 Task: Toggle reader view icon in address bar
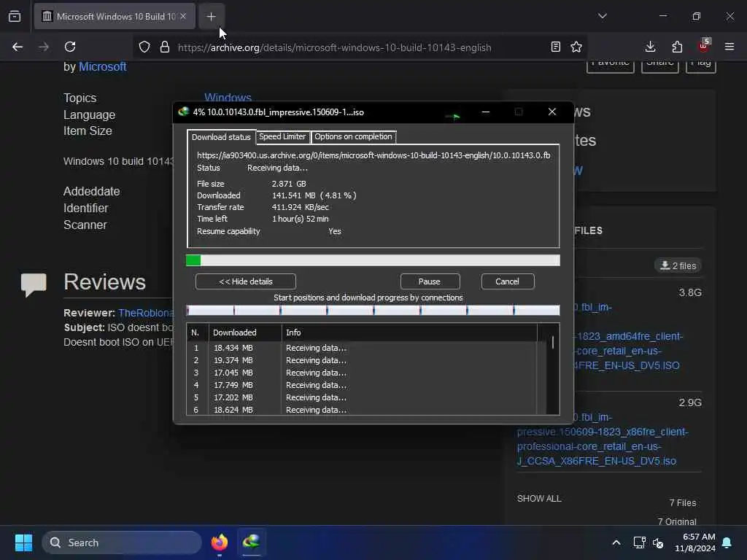pyautogui.click(x=555, y=47)
